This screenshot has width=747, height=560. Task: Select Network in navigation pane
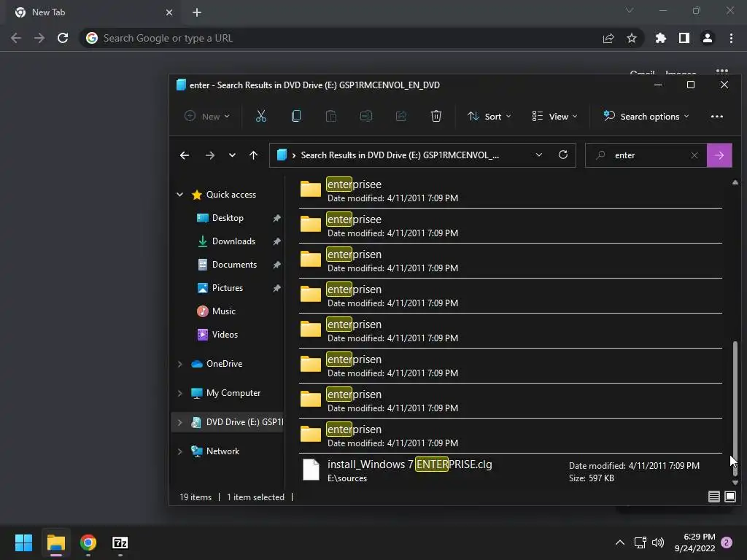[x=222, y=451]
